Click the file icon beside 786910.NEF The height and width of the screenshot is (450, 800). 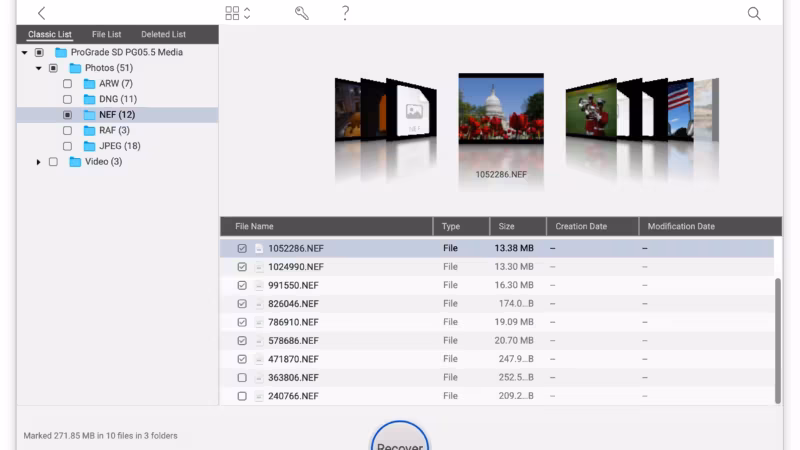[x=259, y=322]
